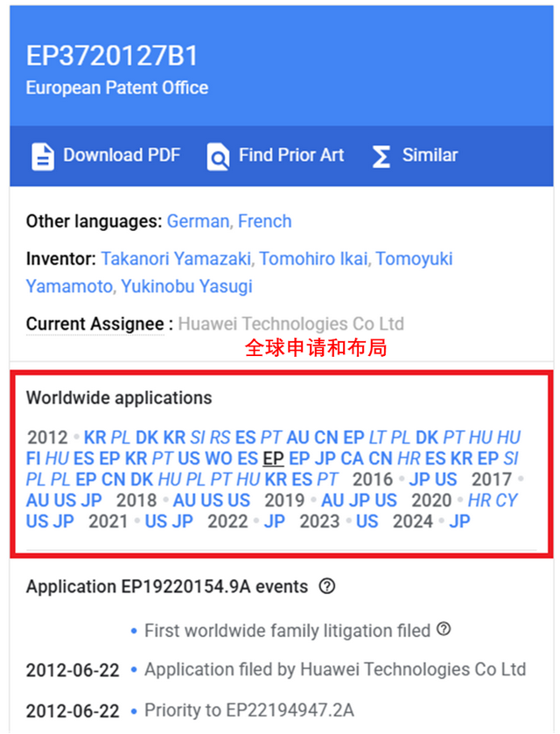Click First worldwide family litigation filed text
The image size is (560, 734).
[287, 631]
